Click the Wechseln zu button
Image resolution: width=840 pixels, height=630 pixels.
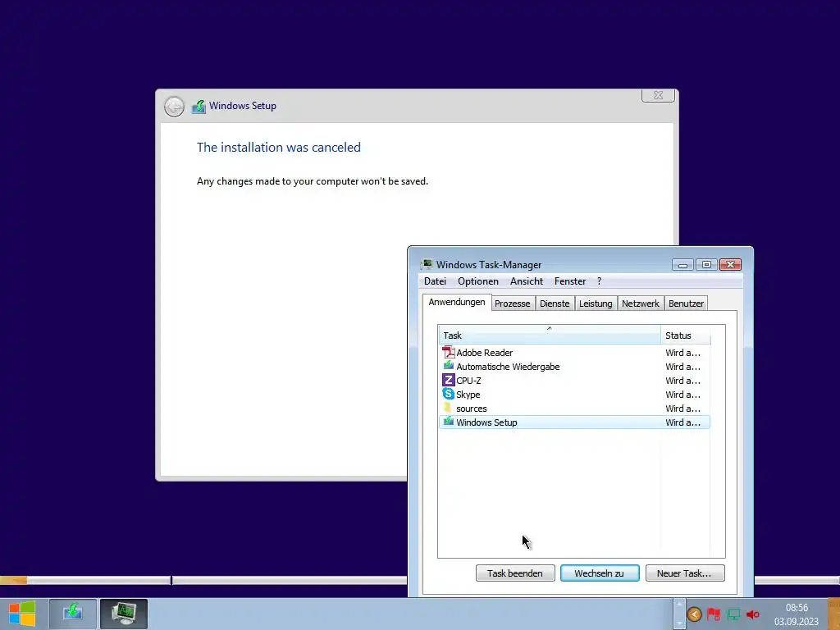600,573
